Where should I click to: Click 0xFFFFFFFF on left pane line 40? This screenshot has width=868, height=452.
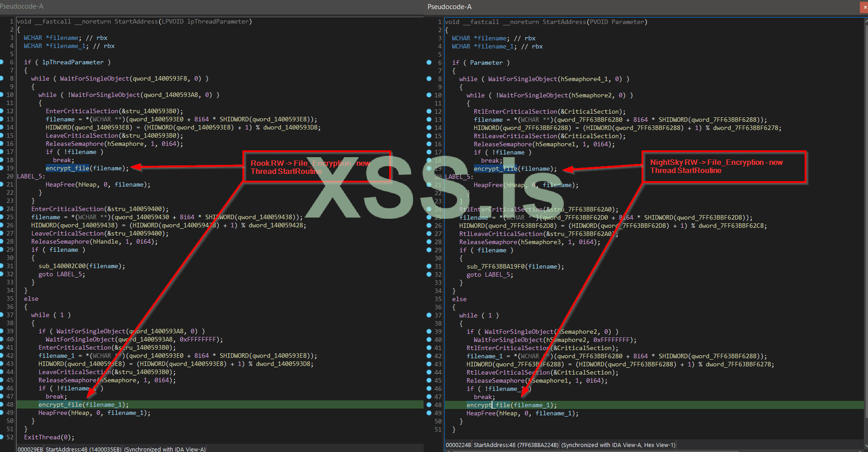coord(198,339)
